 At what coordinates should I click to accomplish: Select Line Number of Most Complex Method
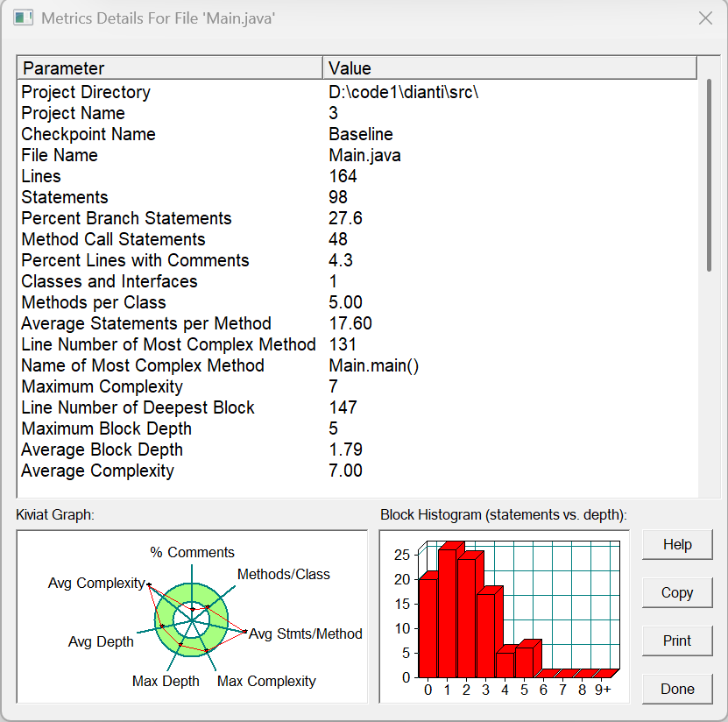[x=357, y=344]
